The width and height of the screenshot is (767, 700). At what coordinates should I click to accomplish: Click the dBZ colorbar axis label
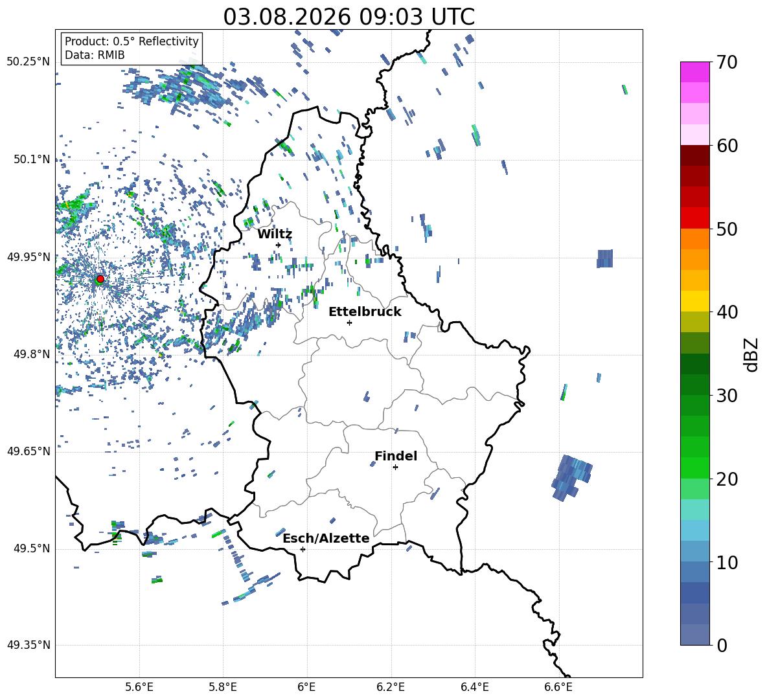751,354
